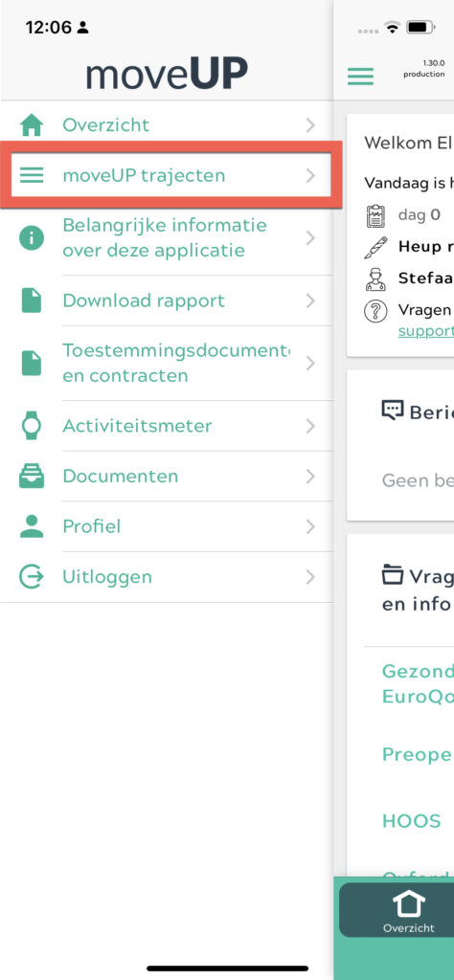Follow the support link under Vragen
The height and width of the screenshot is (980, 454).
(x=426, y=331)
